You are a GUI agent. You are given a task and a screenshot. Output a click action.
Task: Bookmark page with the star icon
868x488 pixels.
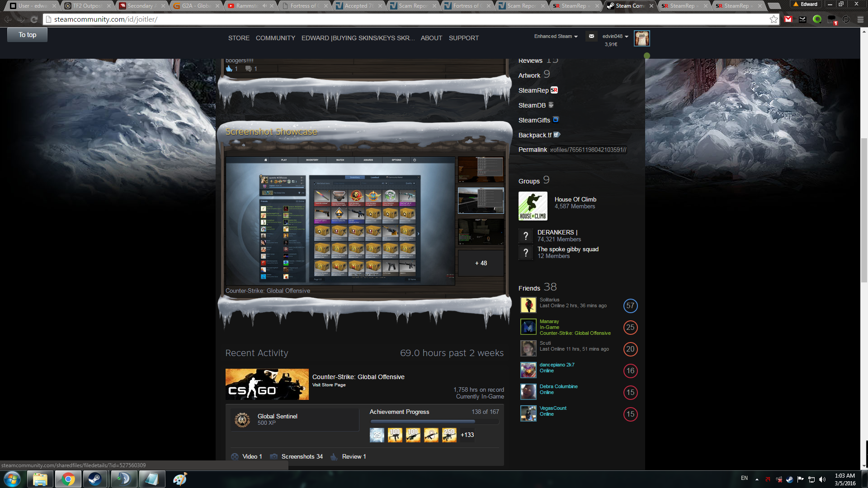click(774, 19)
